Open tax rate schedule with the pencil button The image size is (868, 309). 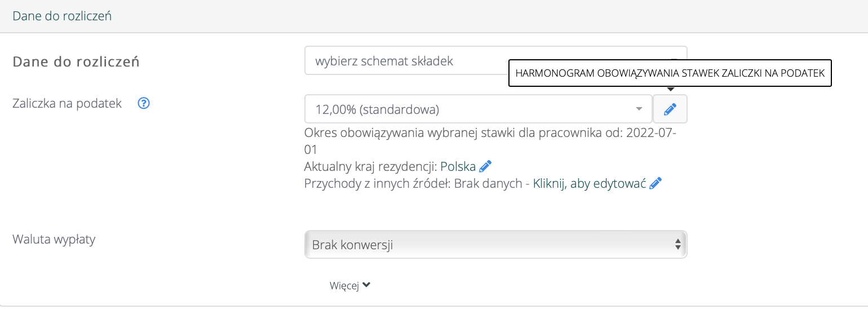tap(670, 109)
